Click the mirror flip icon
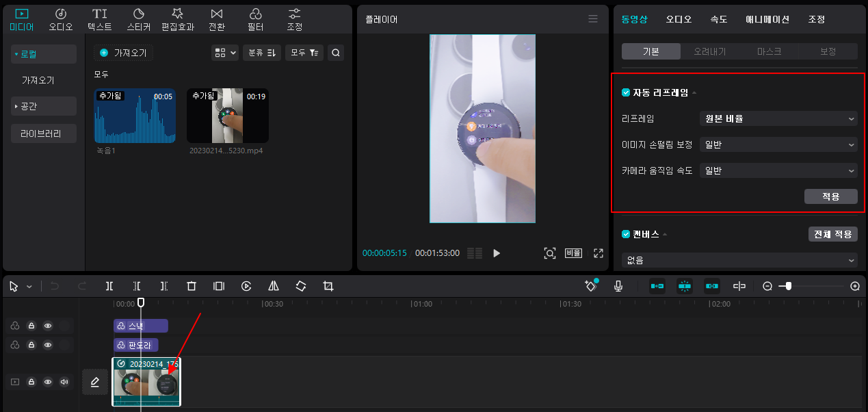 coord(274,286)
